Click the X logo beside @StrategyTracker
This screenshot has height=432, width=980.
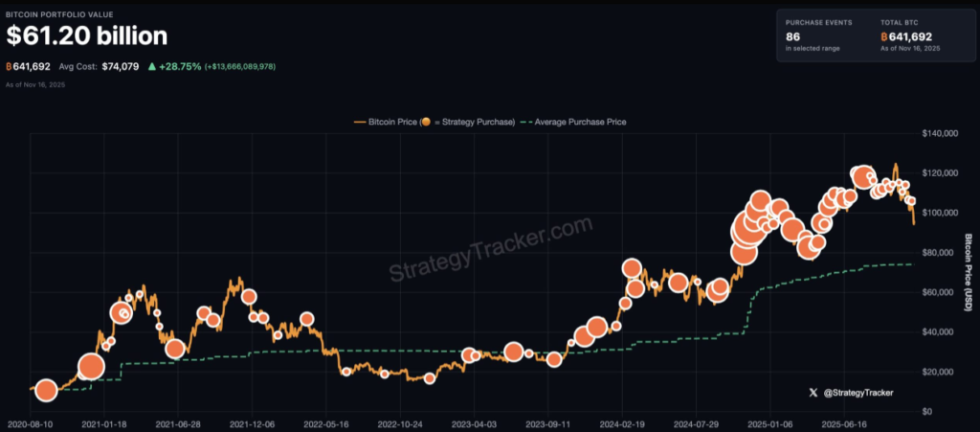tap(813, 392)
